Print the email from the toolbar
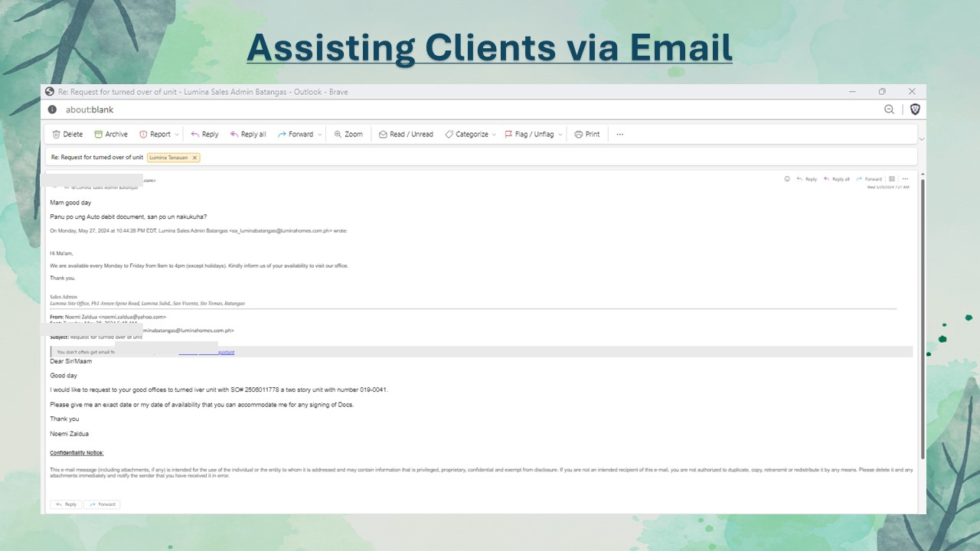 [587, 134]
